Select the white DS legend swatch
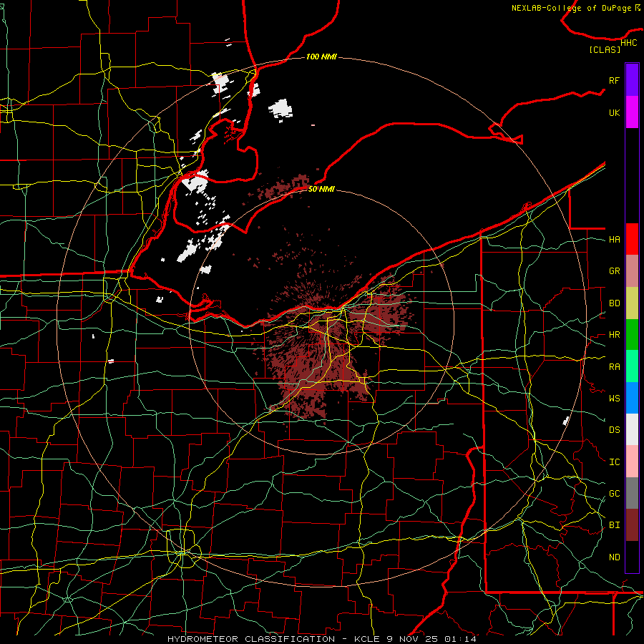This screenshot has height=644, width=644. point(632,429)
